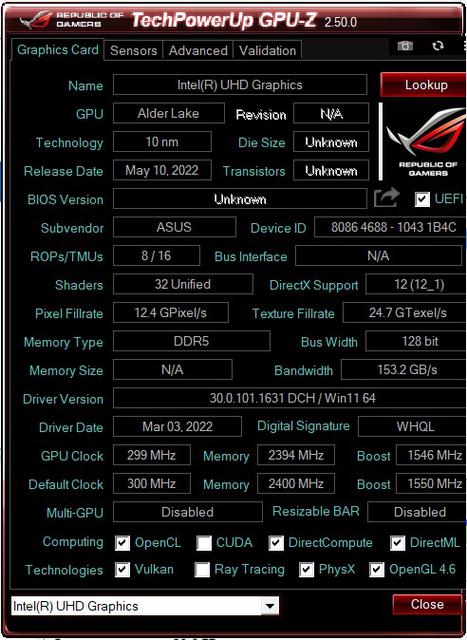The width and height of the screenshot is (467, 640).
Task: Click the Driver Version field
Action: pyautogui.click(x=292, y=398)
